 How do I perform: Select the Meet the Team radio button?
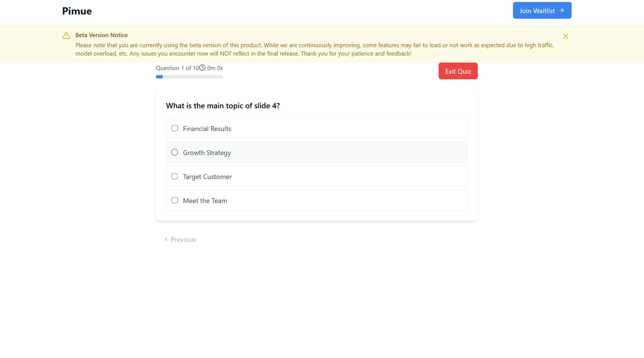point(175,200)
